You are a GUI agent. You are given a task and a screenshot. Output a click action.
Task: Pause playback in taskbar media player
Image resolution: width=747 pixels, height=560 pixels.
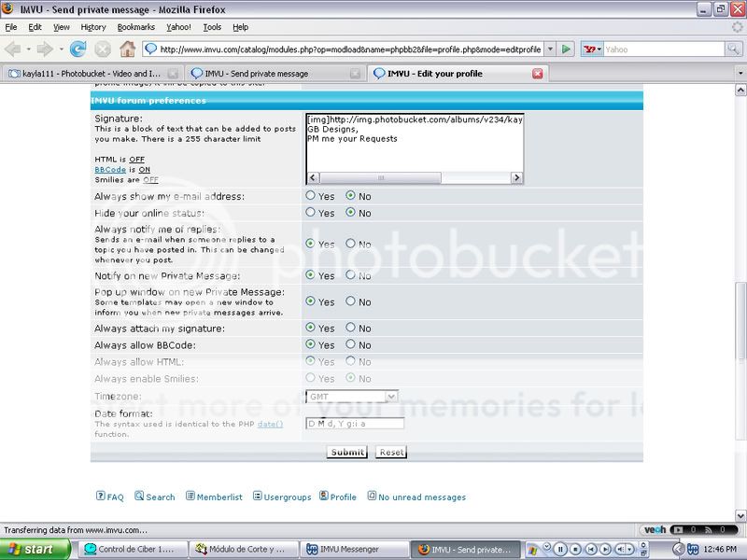tap(560, 549)
